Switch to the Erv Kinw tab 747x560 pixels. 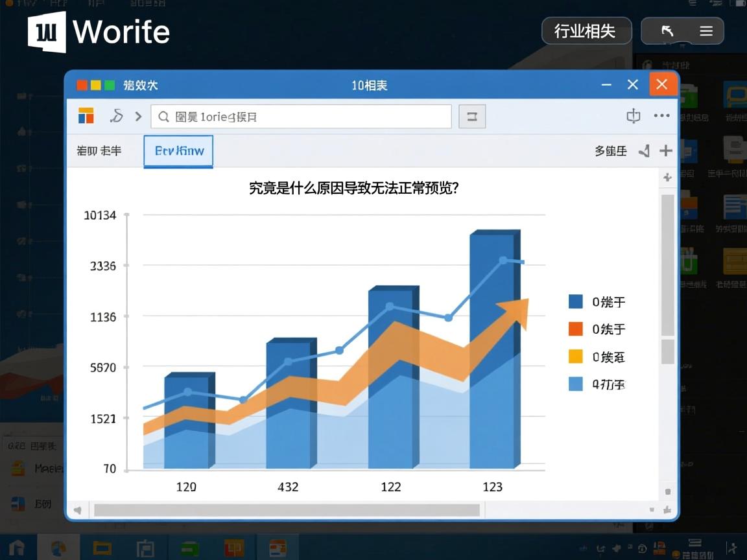tap(178, 150)
